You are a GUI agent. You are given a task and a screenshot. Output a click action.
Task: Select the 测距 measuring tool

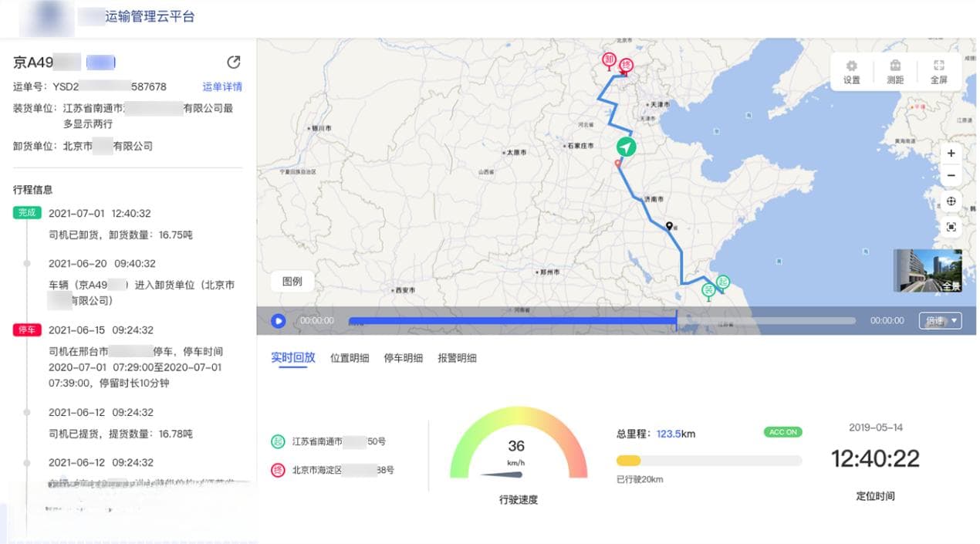point(895,72)
